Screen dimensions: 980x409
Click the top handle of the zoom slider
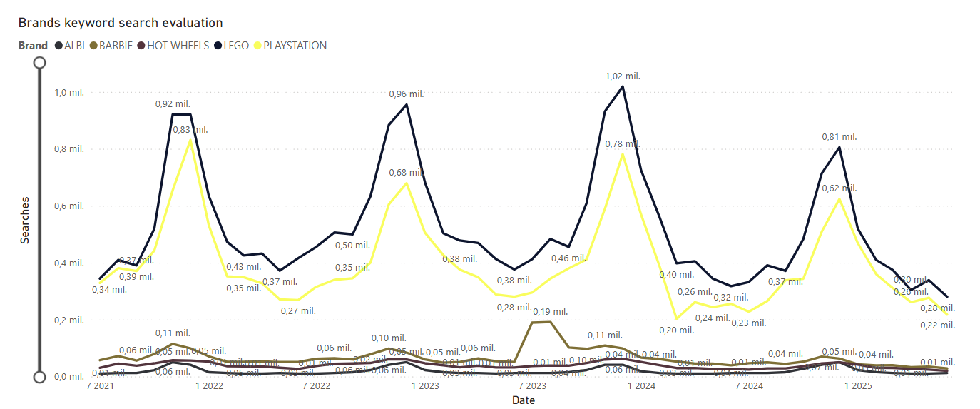click(40, 62)
